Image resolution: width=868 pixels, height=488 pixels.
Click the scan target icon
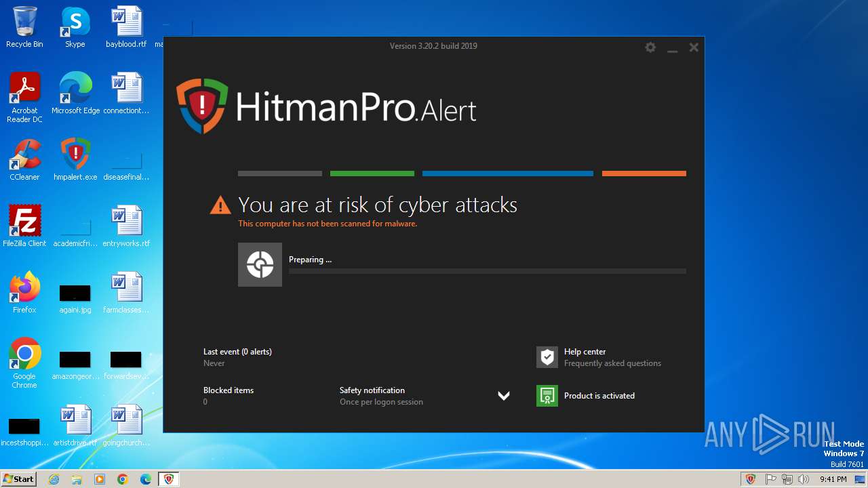tap(260, 264)
